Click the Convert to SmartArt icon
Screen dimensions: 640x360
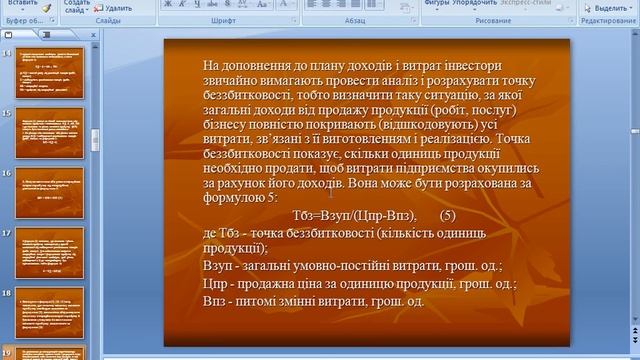point(406,8)
